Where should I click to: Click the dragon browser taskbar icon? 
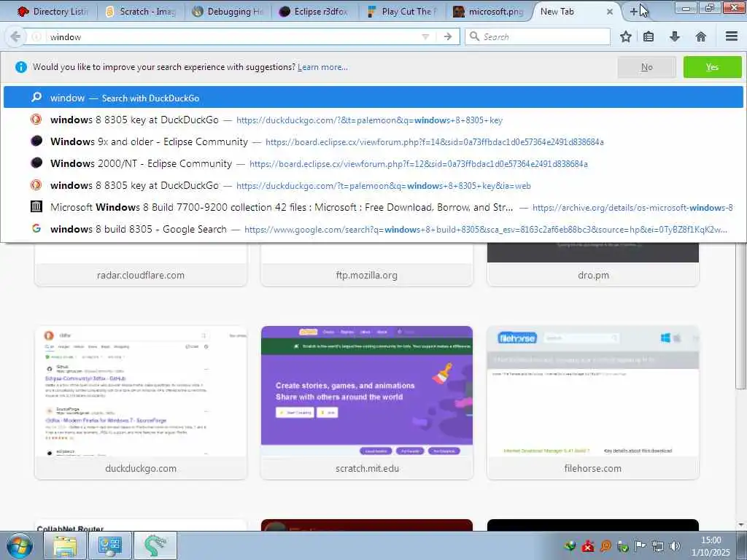click(x=155, y=545)
